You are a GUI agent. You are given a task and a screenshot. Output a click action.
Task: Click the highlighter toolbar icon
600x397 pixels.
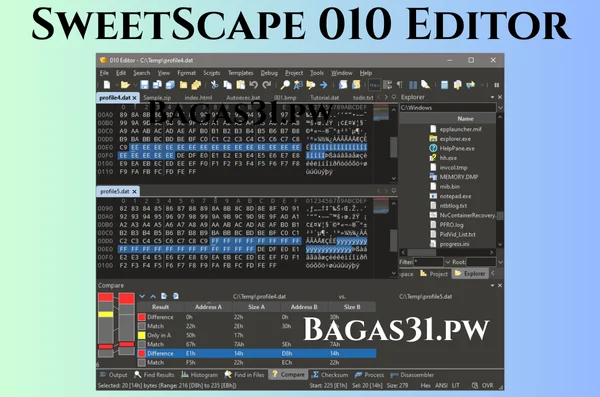426,85
